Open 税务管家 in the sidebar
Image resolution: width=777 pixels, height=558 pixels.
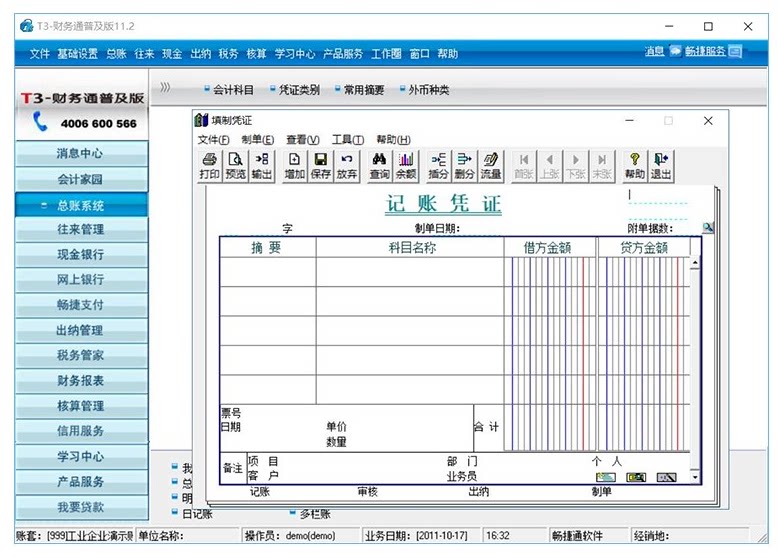(81, 355)
